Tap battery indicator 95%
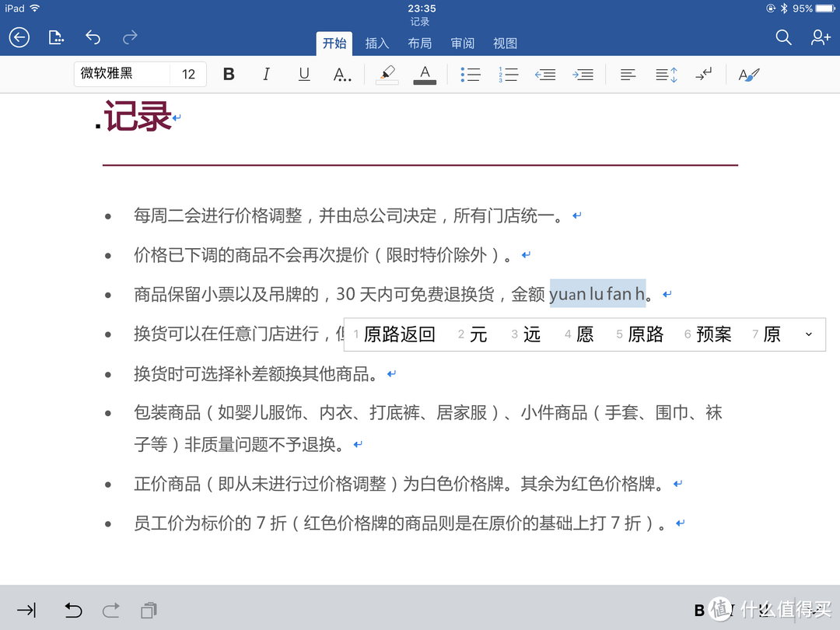 [x=814, y=8]
